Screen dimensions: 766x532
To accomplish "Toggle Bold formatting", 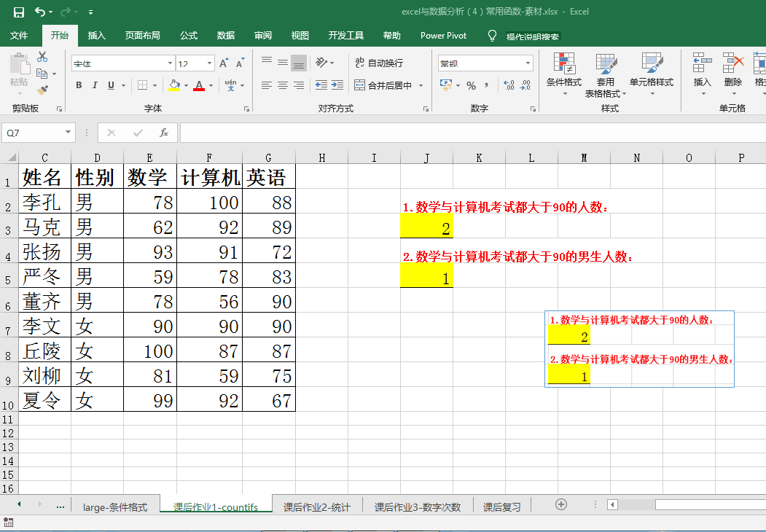I will coord(79,85).
